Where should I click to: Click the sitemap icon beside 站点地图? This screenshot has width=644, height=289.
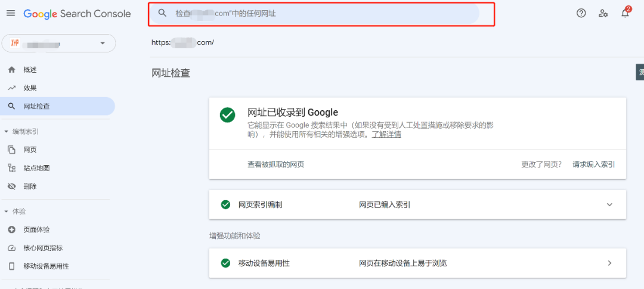tap(11, 168)
